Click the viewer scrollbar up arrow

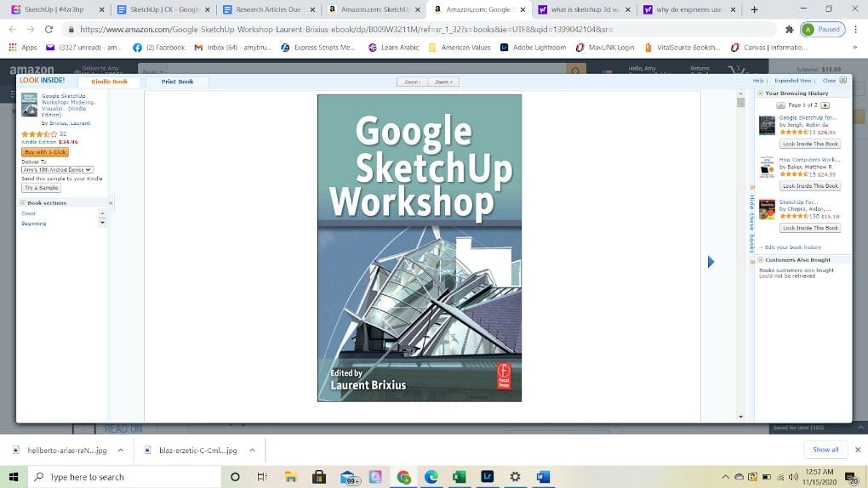point(740,94)
